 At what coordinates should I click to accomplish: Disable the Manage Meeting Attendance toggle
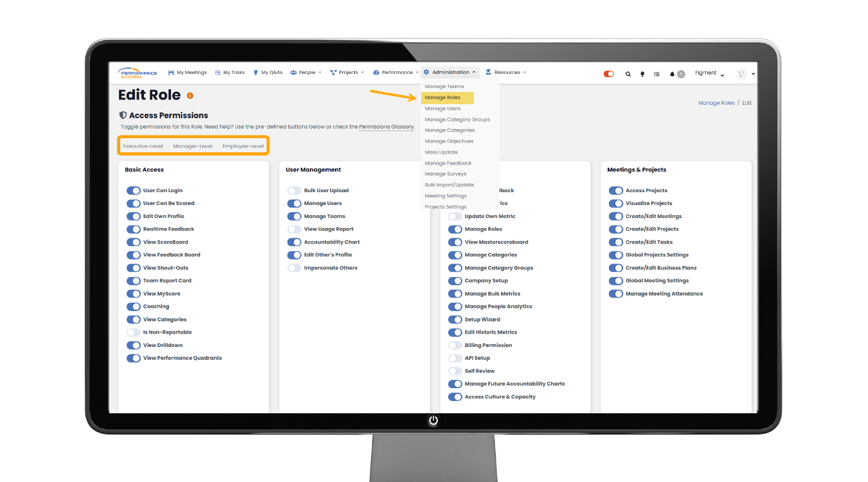click(x=616, y=294)
